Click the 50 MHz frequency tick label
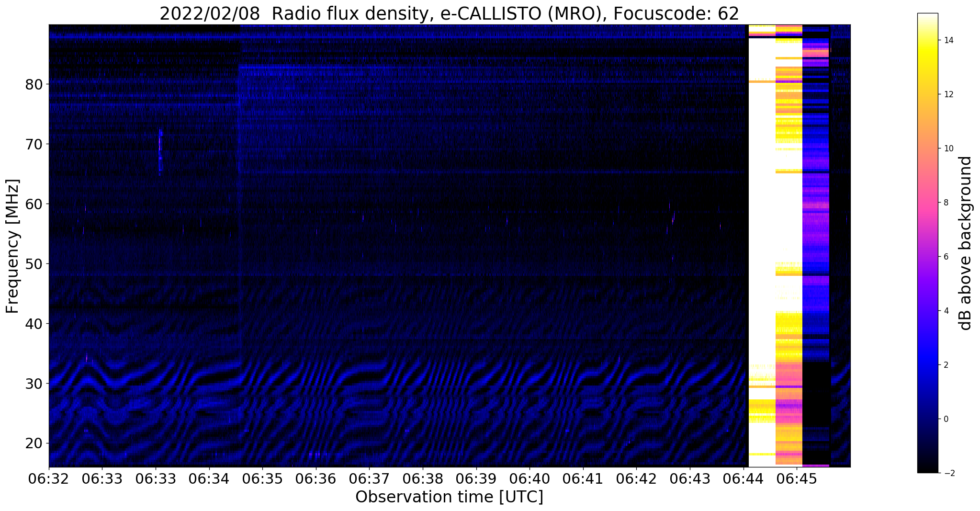Screen dimensions: 980x511 click(x=34, y=264)
